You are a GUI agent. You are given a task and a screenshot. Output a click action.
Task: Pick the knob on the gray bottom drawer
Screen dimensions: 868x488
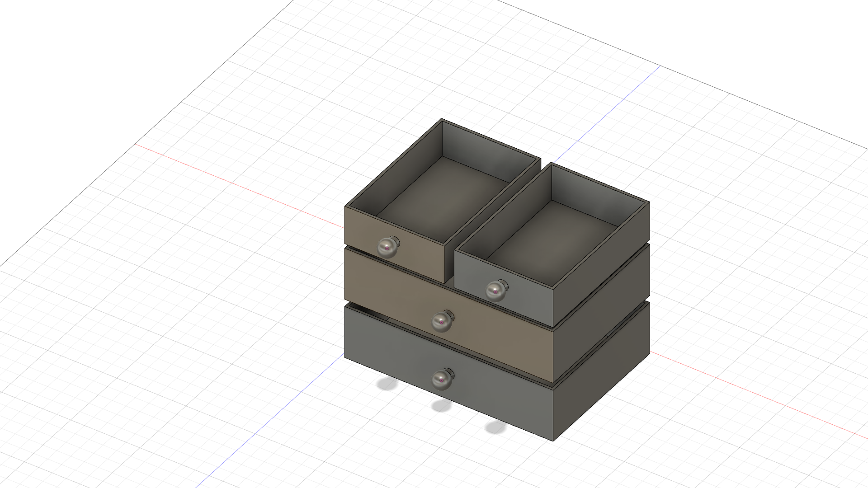click(442, 379)
